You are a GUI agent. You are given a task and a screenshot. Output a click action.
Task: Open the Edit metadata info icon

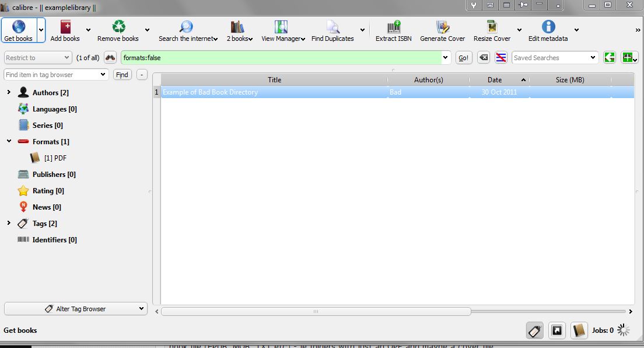[548, 27]
